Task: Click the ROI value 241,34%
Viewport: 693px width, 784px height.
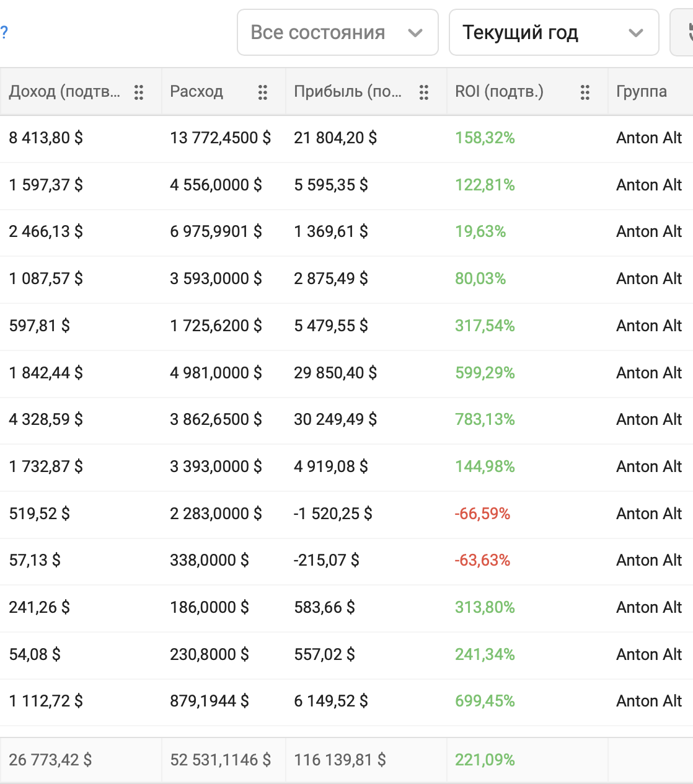Action: [485, 654]
